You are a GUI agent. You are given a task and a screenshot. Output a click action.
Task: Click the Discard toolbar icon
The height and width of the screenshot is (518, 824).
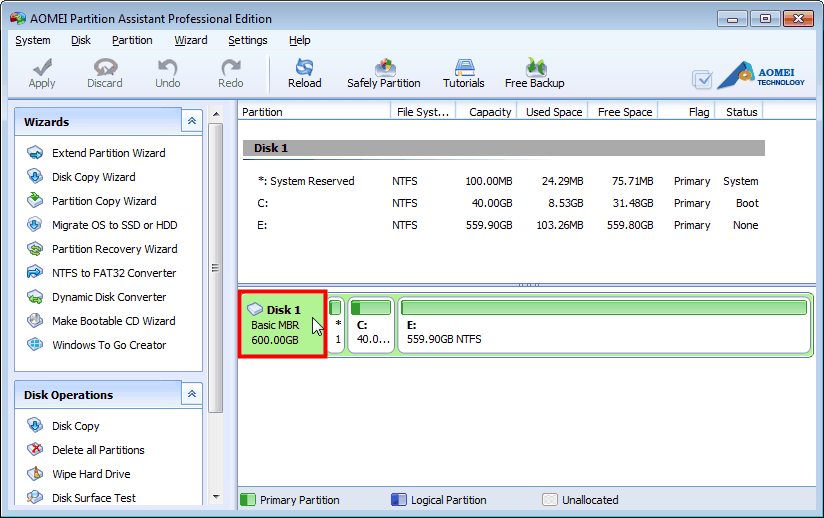pyautogui.click(x=105, y=67)
